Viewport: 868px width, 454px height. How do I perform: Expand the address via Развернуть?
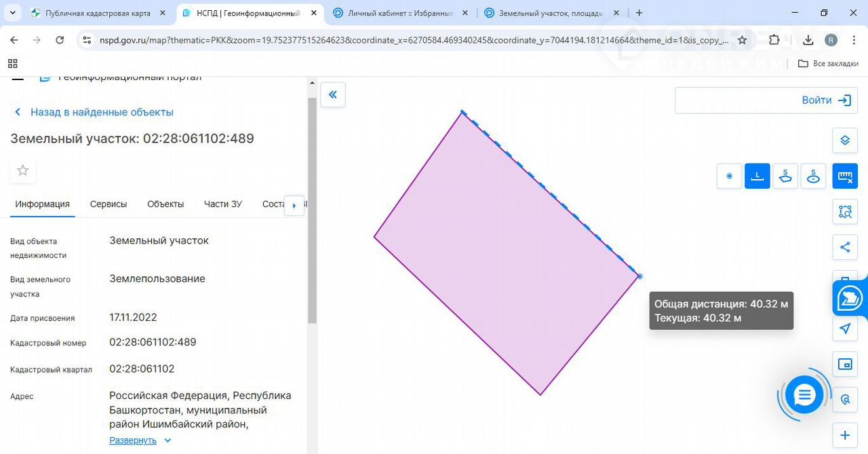click(134, 440)
